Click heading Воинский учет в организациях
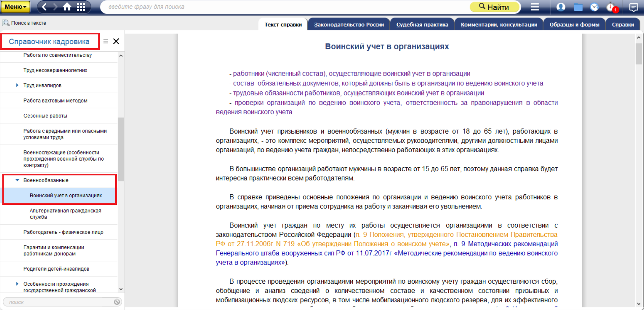 387,47
